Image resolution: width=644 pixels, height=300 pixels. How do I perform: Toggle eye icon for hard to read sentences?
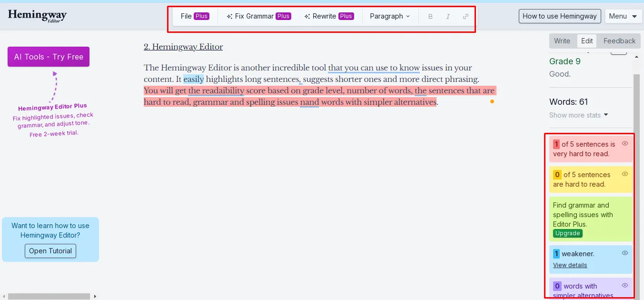pos(625,174)
